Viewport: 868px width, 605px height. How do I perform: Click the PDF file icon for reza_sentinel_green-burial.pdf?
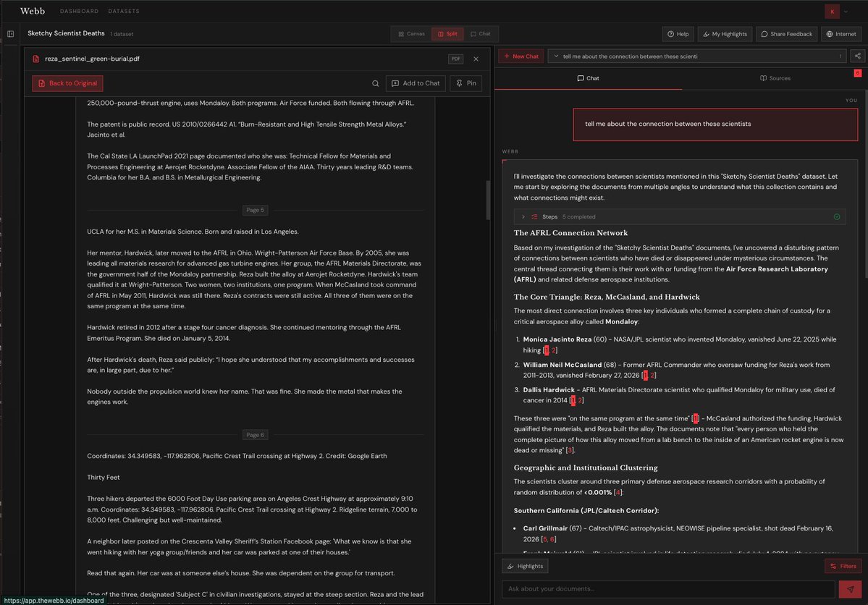click(36, 59)
